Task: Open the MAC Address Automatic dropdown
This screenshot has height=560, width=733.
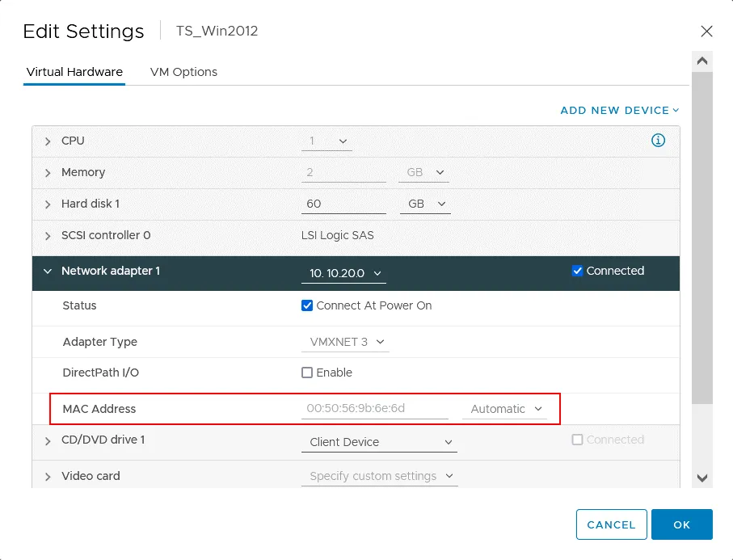Action: click(x=506, y=409)
